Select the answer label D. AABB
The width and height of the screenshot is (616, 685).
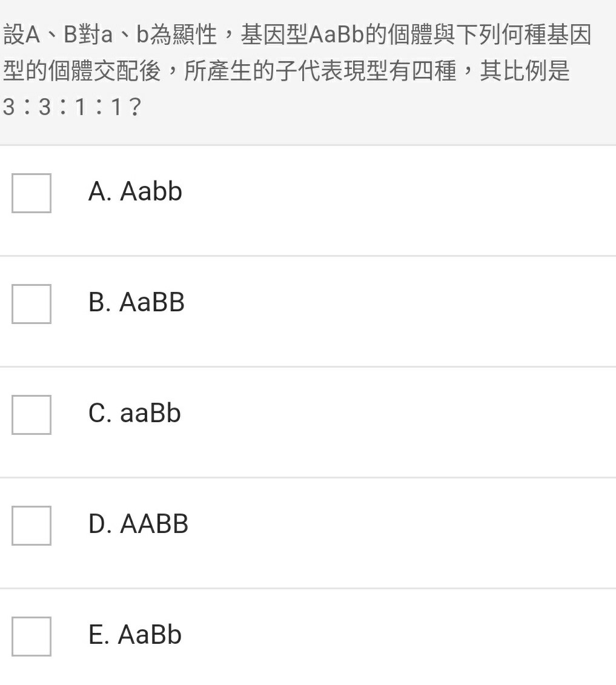coord(138,524)
